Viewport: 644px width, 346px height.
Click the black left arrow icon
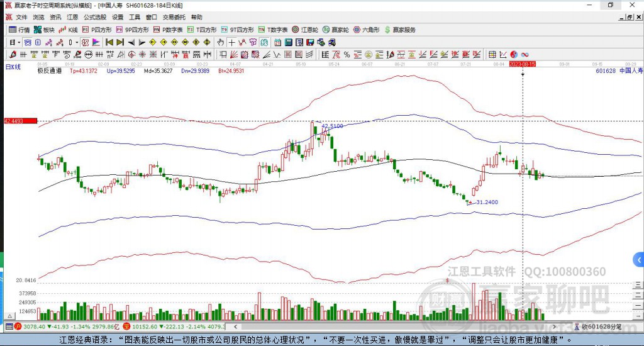pyautogui.click(x=131, y=42)
